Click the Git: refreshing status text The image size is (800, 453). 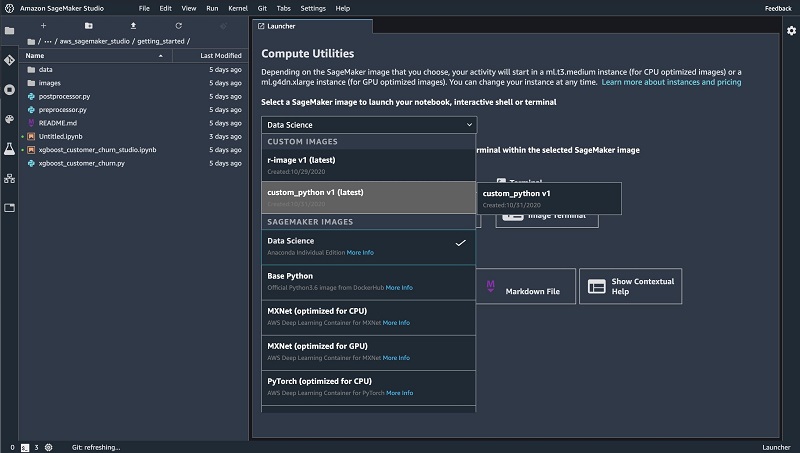[x=96, y=447]
